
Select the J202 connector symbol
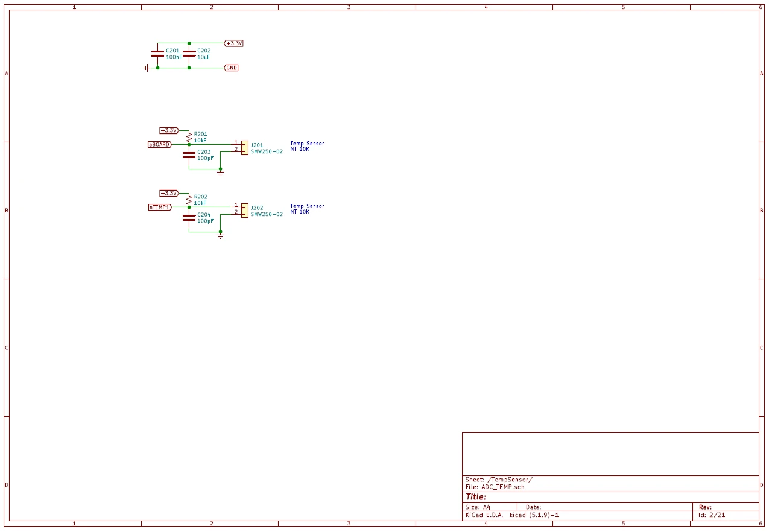244,210
